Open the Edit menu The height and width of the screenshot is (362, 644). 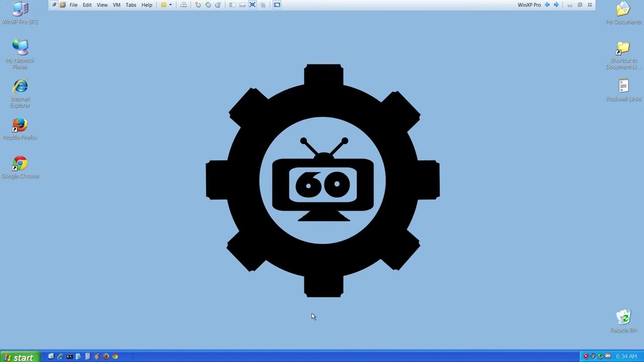[87, 5]
